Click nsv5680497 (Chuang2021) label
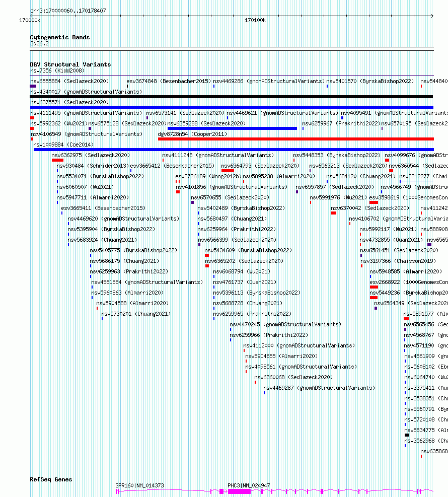This screenshot has width=448, height=497. tap(232, 219)
